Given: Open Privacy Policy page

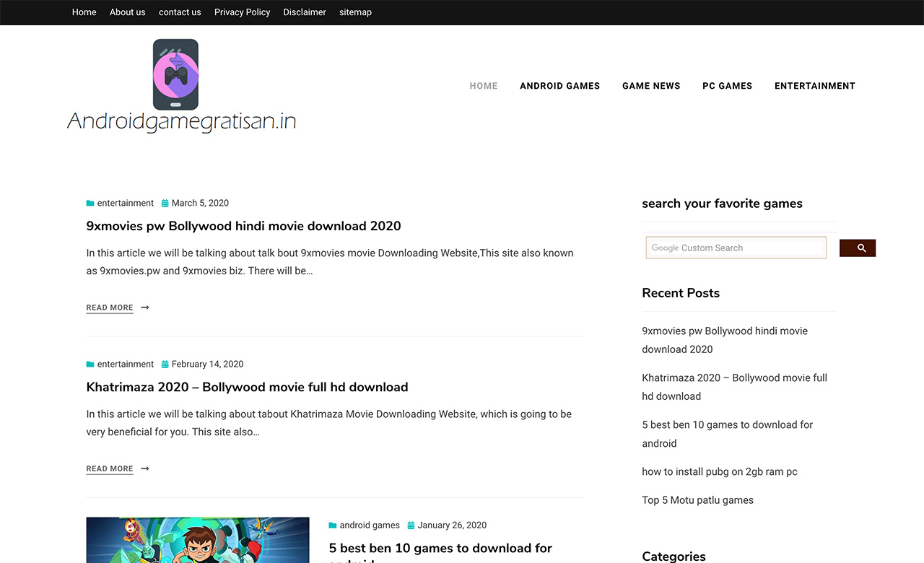Looking at the screenshot, I should 243,12.
